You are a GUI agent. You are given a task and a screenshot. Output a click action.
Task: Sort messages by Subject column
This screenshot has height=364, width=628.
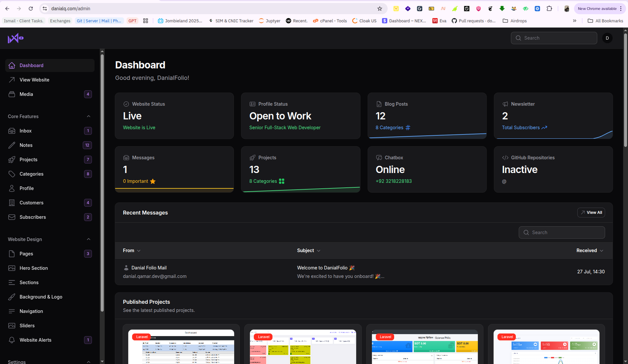pyautogui.click(x=309, y=251)
